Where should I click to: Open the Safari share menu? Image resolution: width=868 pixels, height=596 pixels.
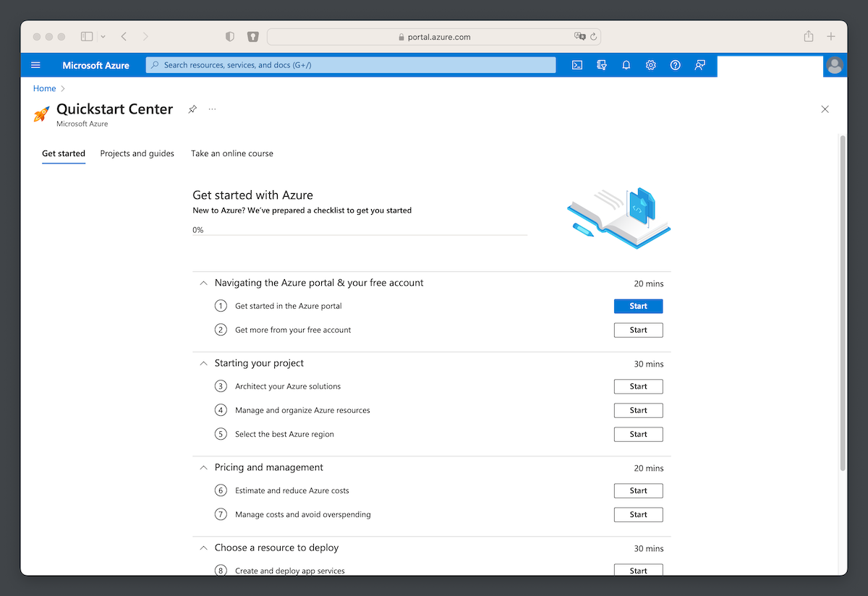809,36
